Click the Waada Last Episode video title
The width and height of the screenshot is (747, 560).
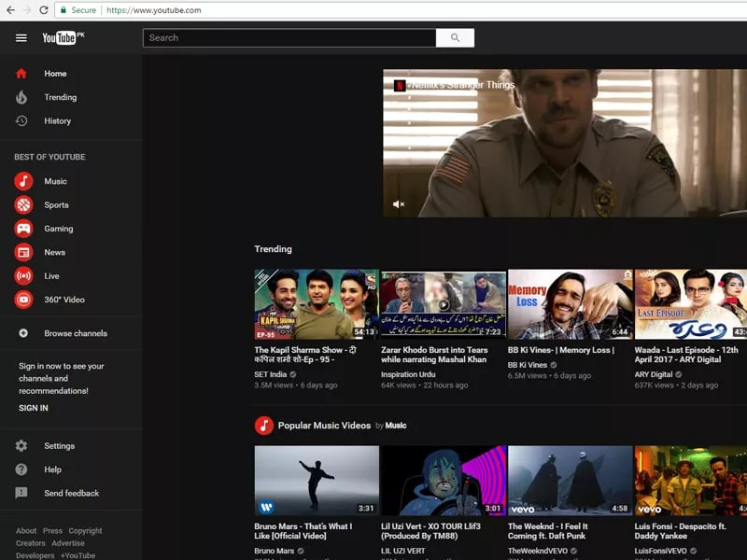pyautogui.click(x=686, y=355)
